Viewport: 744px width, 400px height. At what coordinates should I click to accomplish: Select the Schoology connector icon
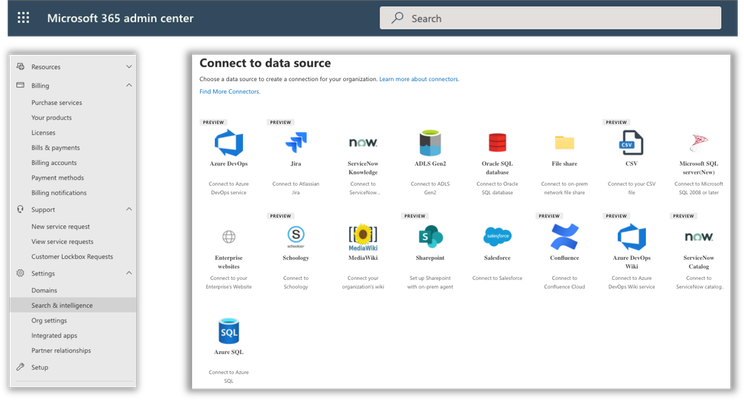296,236
